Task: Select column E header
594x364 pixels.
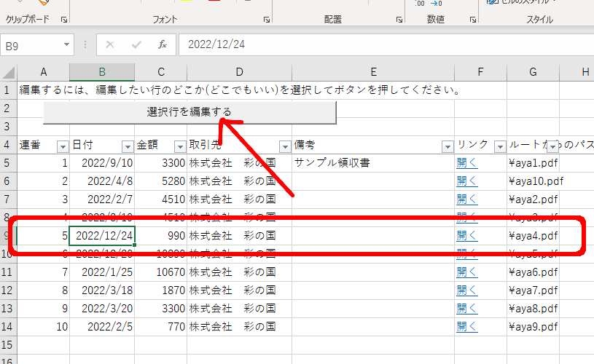Action: (x=373, y=72)
